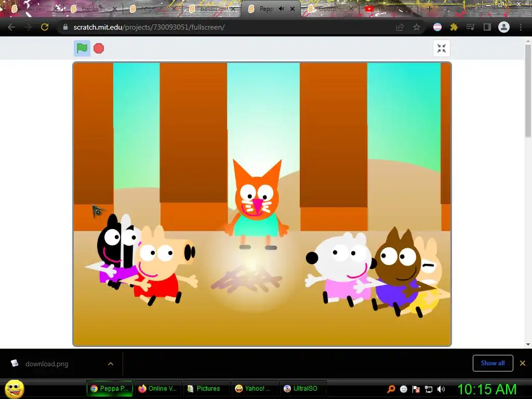Click the green flag to start the project
The width and height of the screenshot is (532, 399).
click(x=82, y=48)
